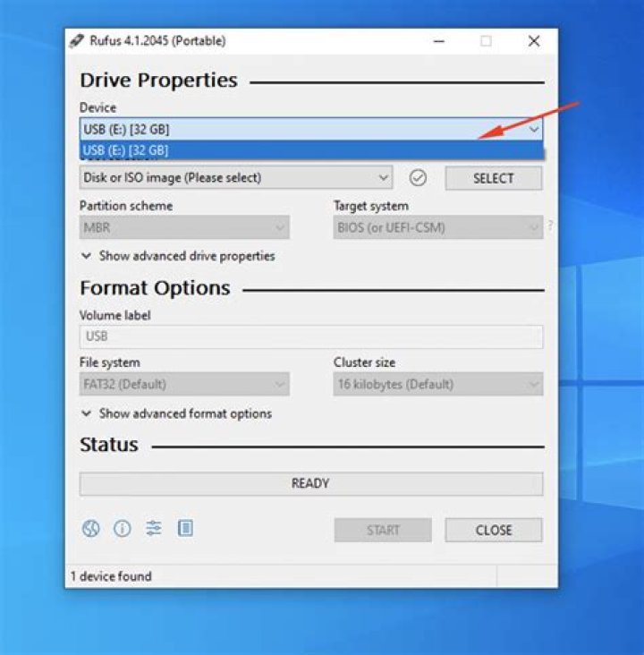Close the Rufus window with X
The width and height of the screenshot is (644, 655).
coord(534,41)
